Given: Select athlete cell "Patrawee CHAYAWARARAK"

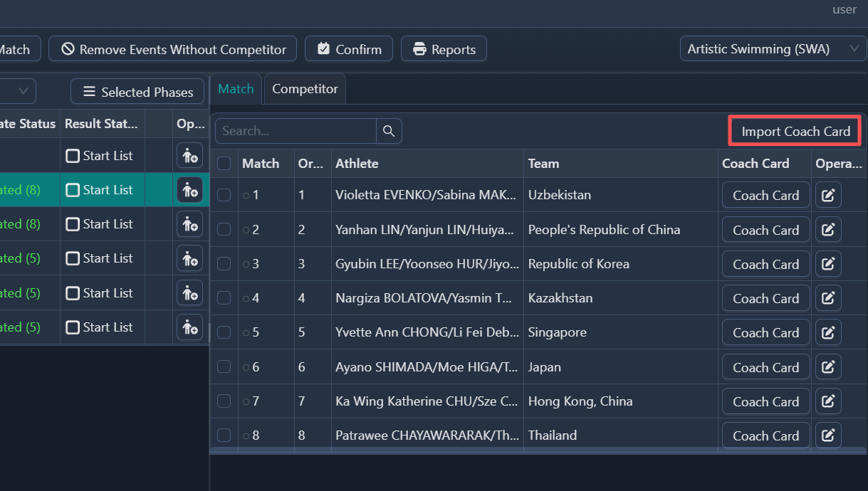Looking at the screenshot, I should [x=427, y=435].
